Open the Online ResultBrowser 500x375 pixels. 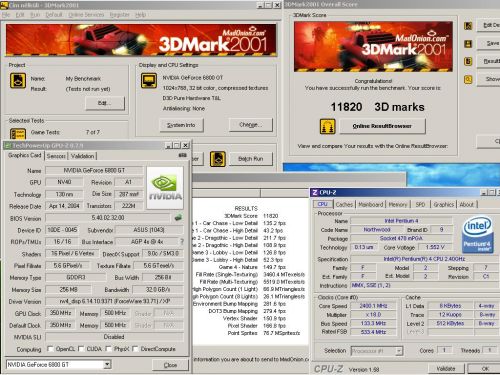click(382, 126)
